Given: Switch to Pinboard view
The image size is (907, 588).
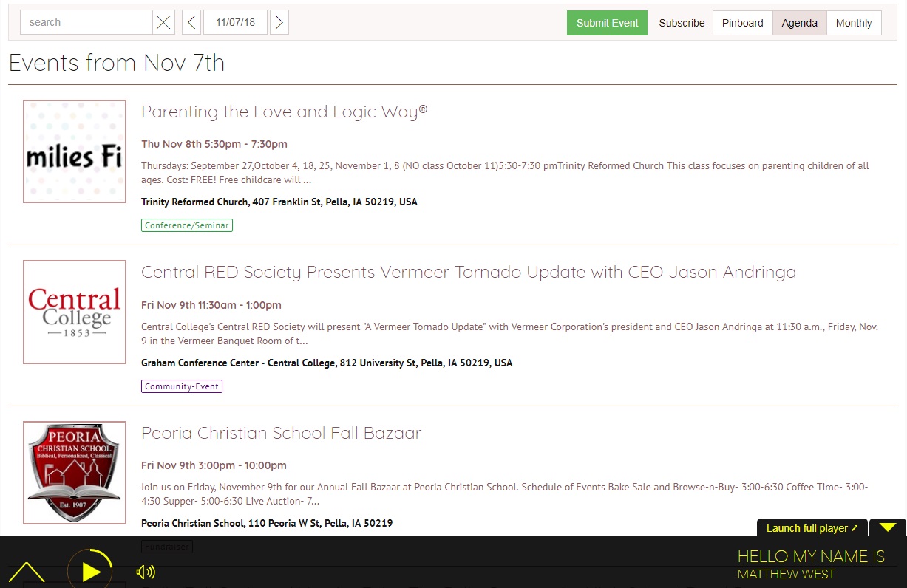Looking at the screenshot, I should (742, 23).
